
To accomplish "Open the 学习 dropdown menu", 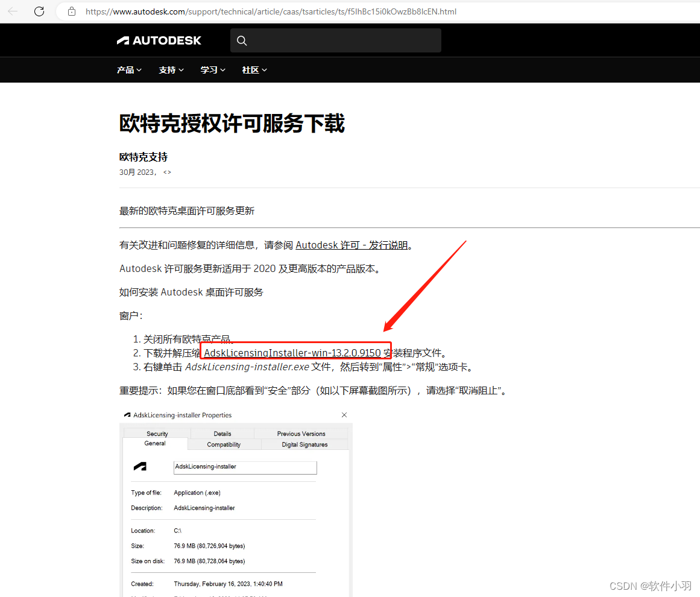I will tap(213, 70).
